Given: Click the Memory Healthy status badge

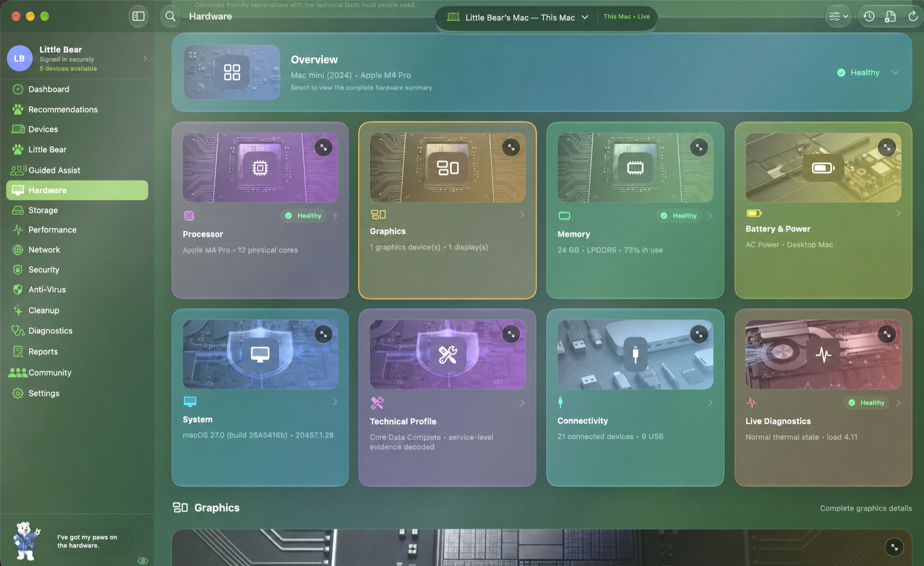Looking at the screenshot, I should [679, 216].
